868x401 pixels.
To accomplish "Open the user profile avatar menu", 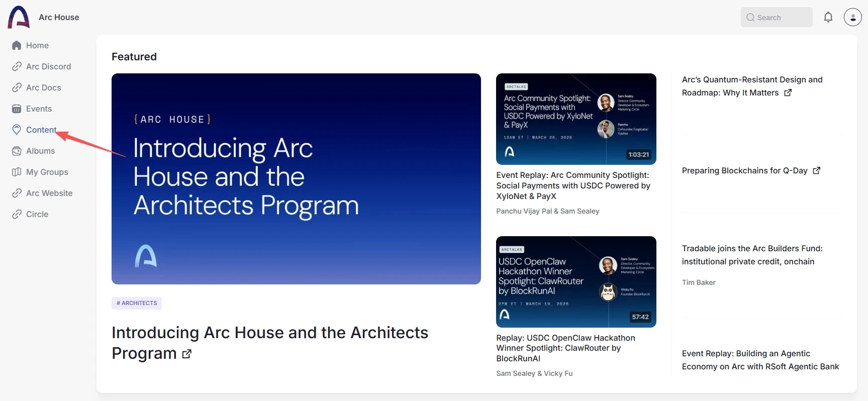I will (x=853, y=17).
